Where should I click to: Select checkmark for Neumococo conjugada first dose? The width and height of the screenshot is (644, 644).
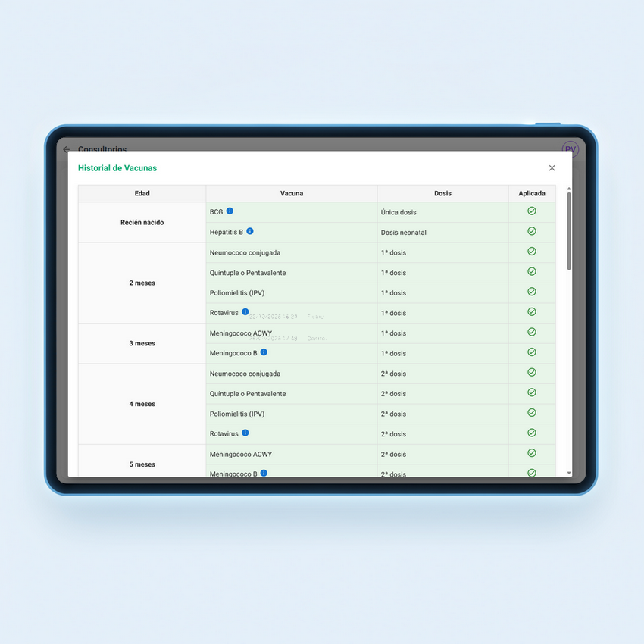click(531, 252)
